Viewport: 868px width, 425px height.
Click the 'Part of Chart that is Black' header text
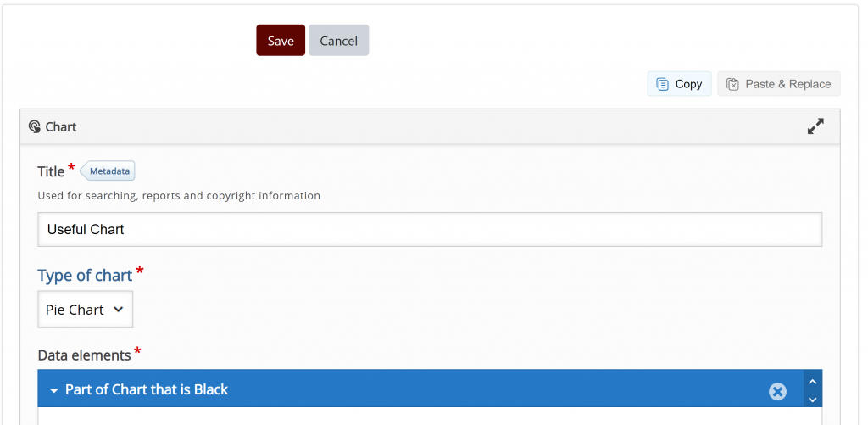coord(147,389)
